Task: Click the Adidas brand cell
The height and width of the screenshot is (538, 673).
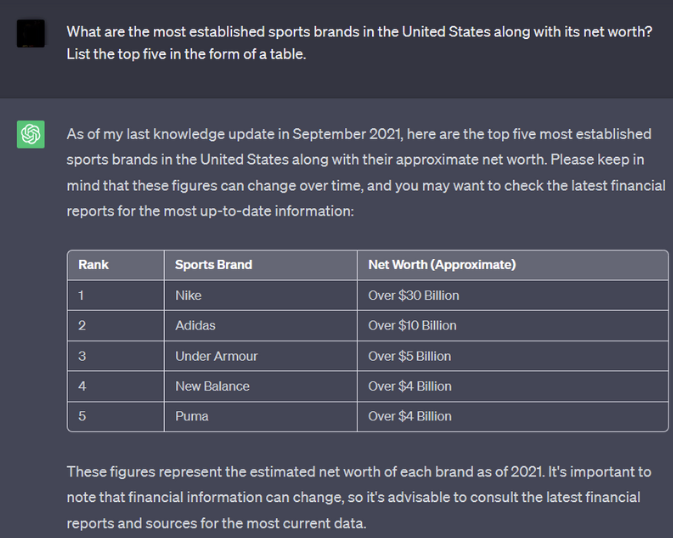Action: [261, 325]
